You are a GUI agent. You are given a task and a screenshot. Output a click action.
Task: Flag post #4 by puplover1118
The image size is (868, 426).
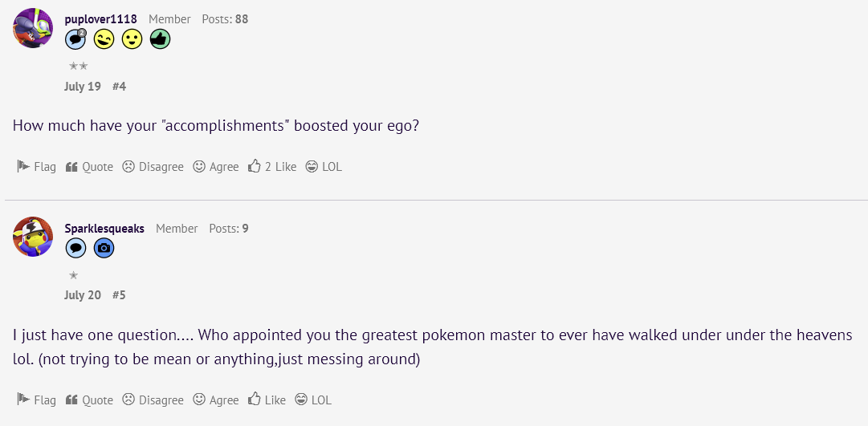click(x=37, y=167)
